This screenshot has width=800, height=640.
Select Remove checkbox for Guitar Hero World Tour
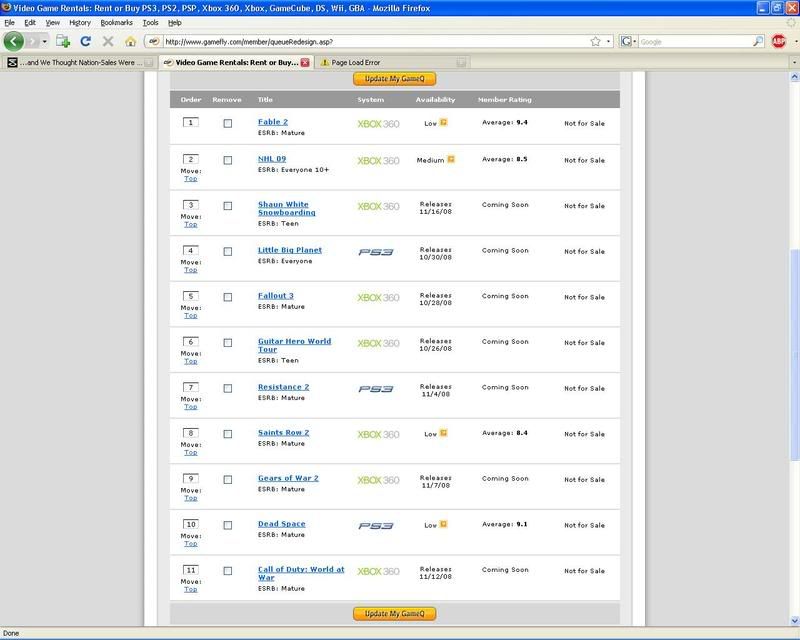point(228,342)
